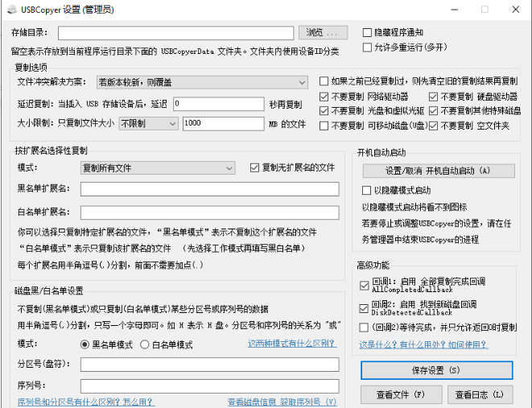Enable the 隐藏程序通知 checkbox
The height and width of the screenshot is (408, 532).
pyautogui.click(x=368, y=33)
